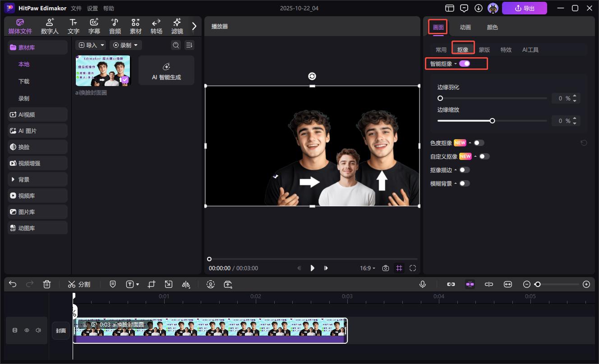Viewport: 599px width, 364px height.
Task: Open the 蒙版 mask sub-tab
Action: [x=484, y=50]
